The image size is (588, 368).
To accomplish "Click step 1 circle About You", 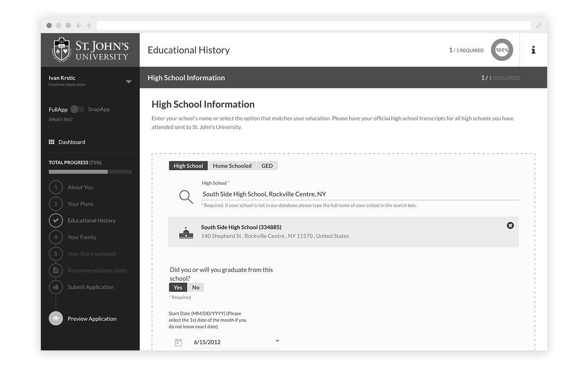I will coord(56,187).
